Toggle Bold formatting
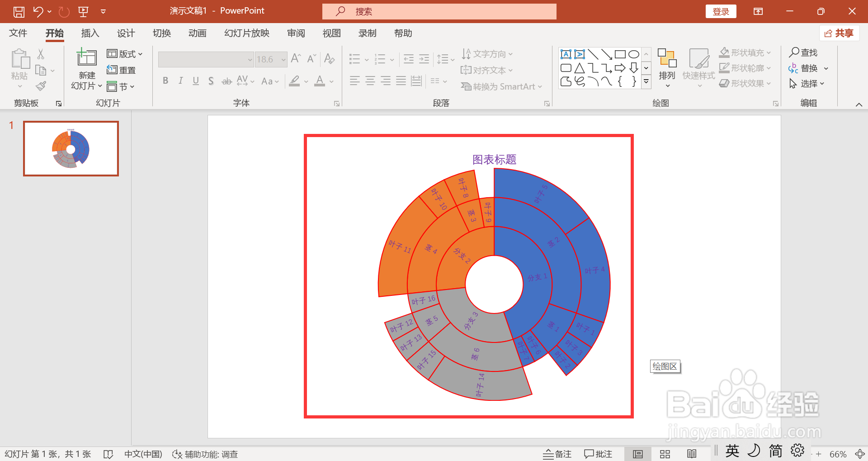868x461 pixels. point(165,81)
